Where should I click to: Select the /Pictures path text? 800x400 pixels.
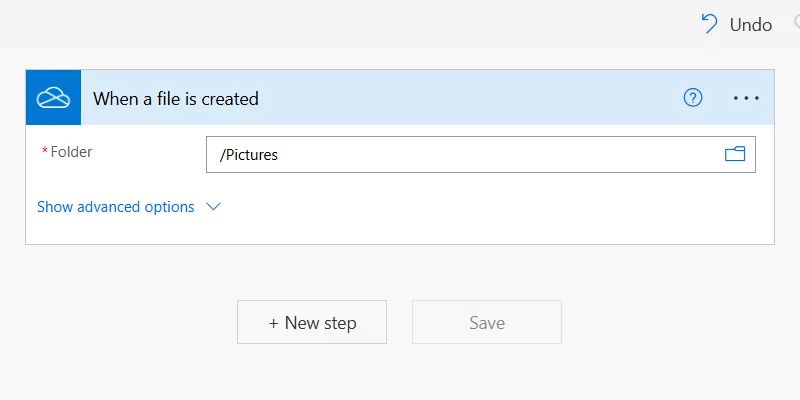[249, 155]
